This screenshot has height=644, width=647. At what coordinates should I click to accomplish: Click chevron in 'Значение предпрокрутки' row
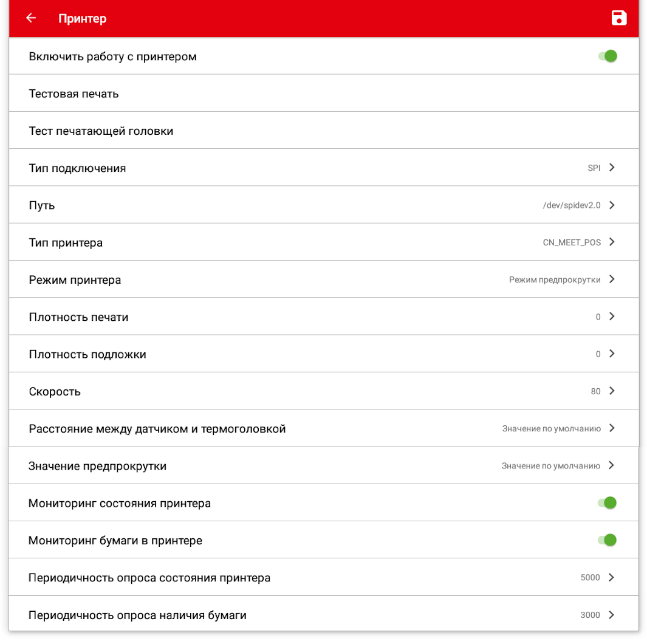pyautogui.click(x=611, y=465)
